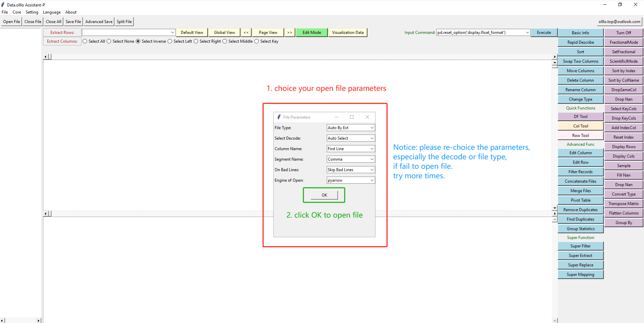Viewport: 644px width, 323px height.
Task: Open the Core menu
Action: pos(17,12)
